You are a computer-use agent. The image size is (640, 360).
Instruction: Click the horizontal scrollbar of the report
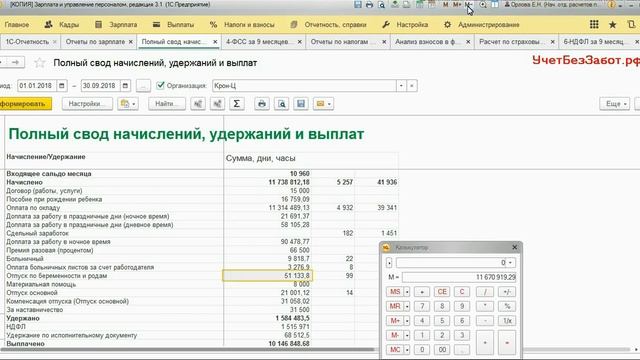(188, 349)
